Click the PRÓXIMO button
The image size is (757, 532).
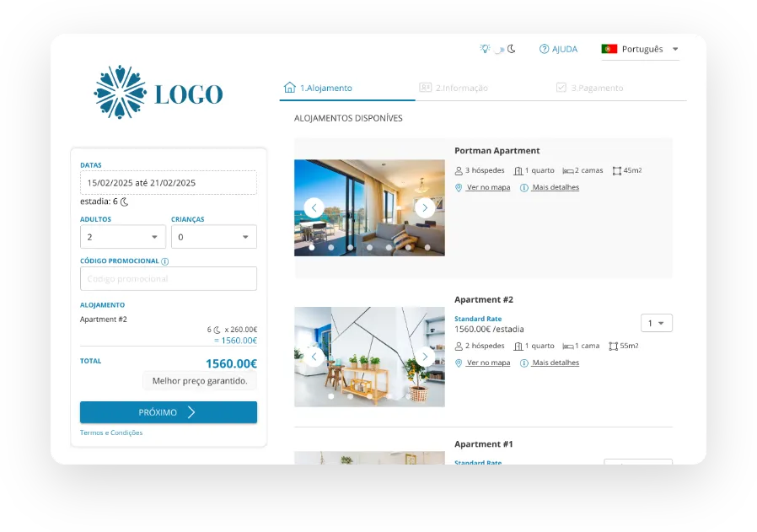click(169, 412)
